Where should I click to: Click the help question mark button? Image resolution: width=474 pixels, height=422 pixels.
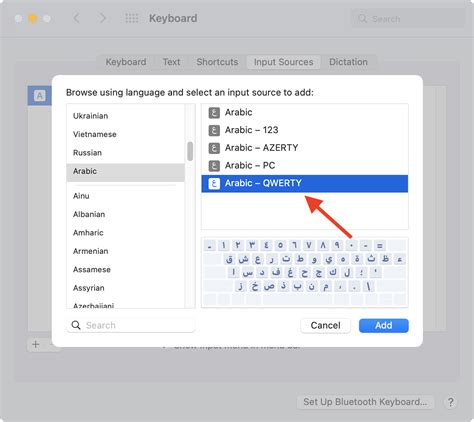450,402
